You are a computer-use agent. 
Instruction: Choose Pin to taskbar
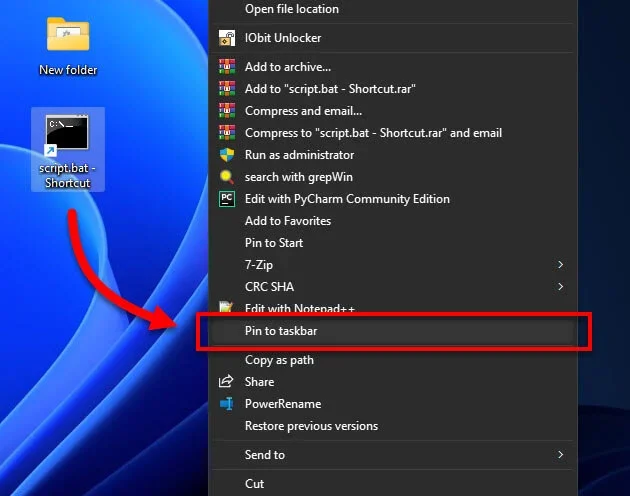[x=281, y=330]
